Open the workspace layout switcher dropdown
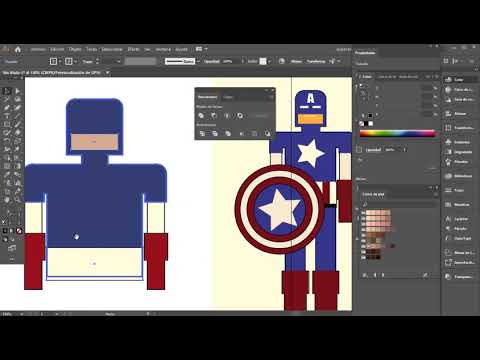This screenshot has width=480, height=360. pos(201,49)
